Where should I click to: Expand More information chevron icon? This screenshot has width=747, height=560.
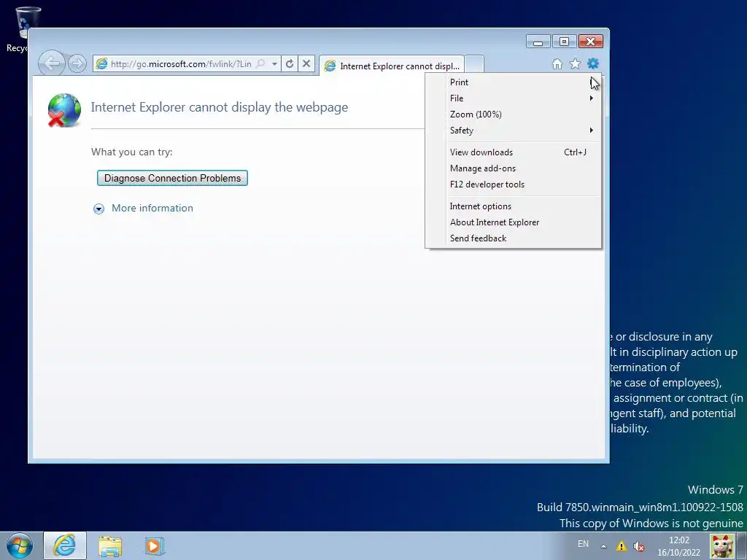click(x=98, y=209)
